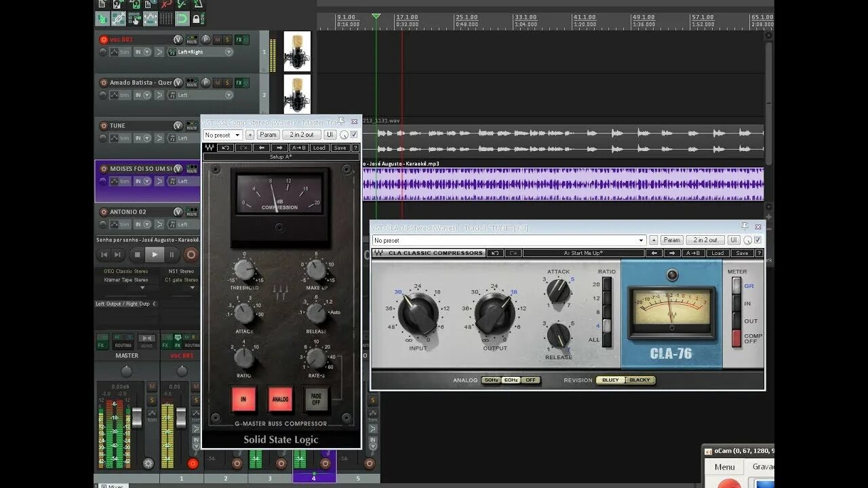Mute the voz 001 track
868x488 pixels.
click(217, 39)
